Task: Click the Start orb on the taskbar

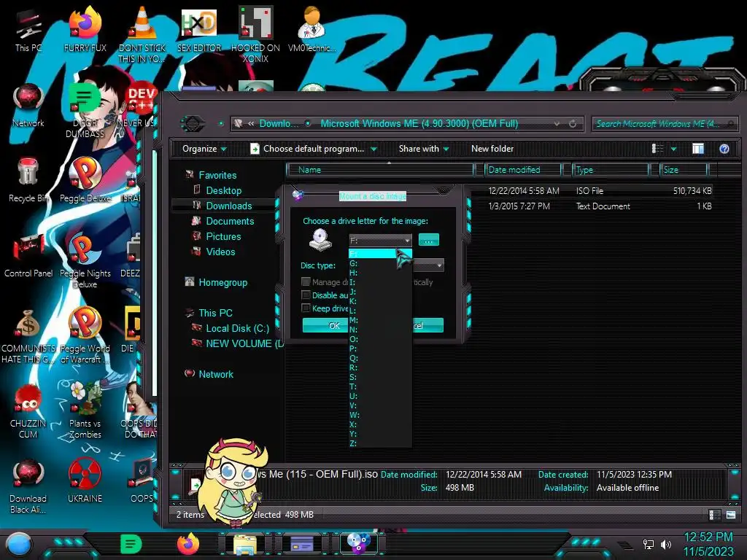Action: (19, 545)
